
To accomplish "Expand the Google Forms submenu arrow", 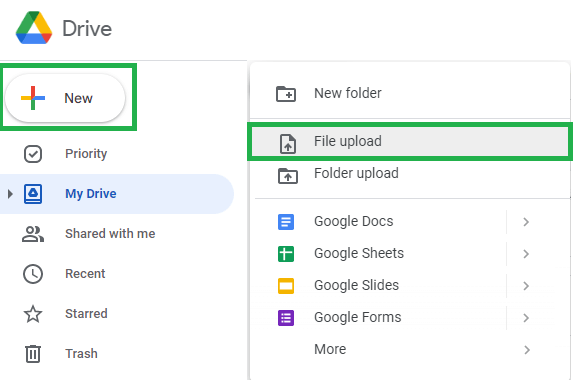I will click(526, 318).
